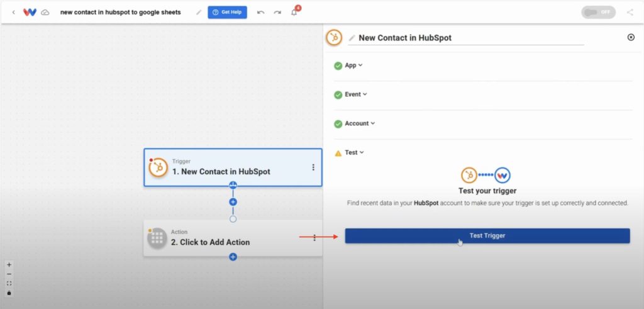644x309 pixels.
Task: Click the green check beside Account
Action: 338,124
